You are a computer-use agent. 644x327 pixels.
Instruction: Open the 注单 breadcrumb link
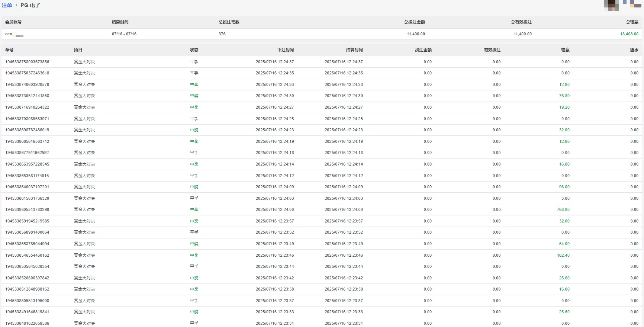click(x=7, y=5)
